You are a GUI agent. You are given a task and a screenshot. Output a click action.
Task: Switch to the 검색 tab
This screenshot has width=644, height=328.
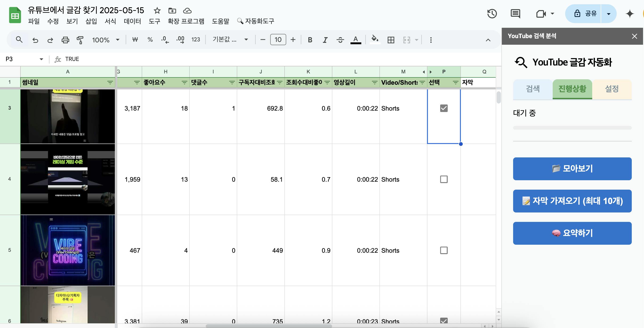(533, 89)
